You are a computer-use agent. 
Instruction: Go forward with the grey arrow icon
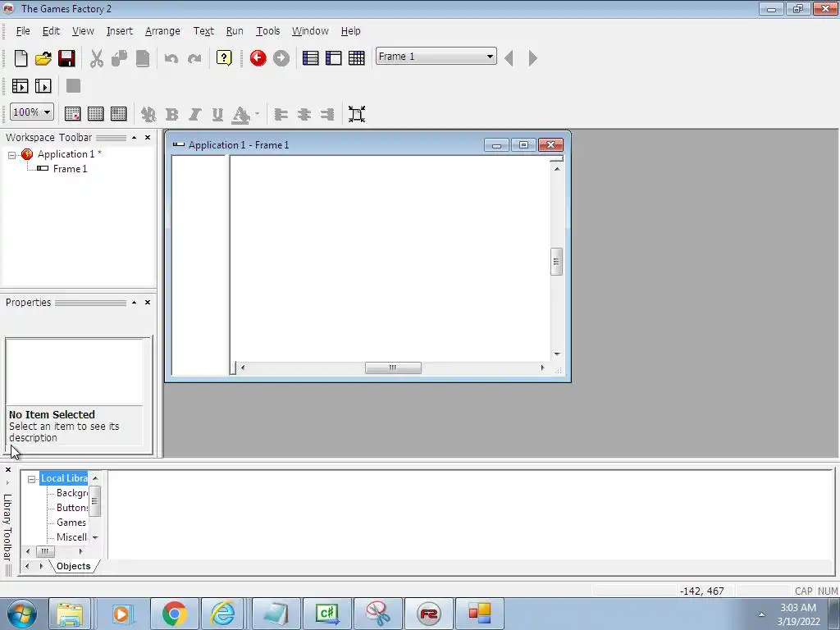pyautogui.click(x=281, y=58)
